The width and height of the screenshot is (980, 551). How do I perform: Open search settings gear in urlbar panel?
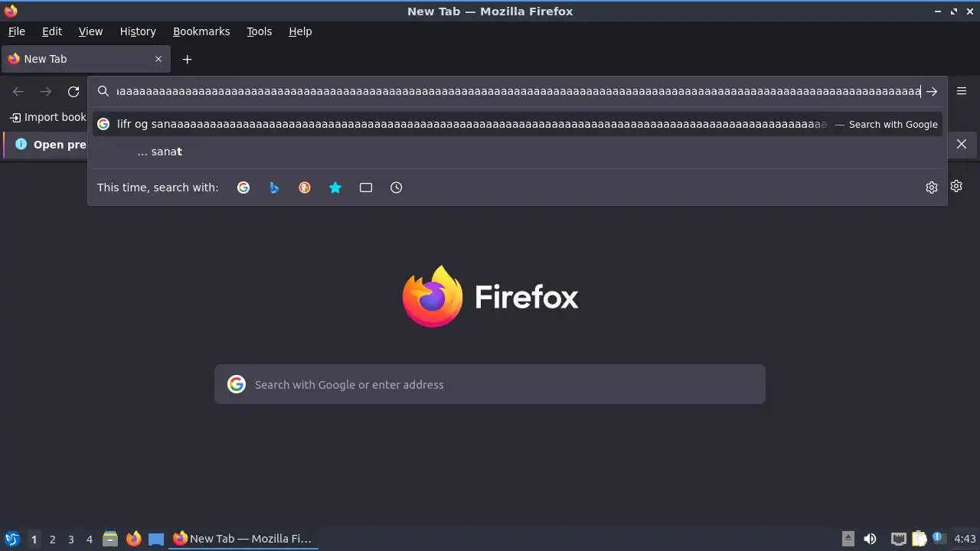point(932,187)
